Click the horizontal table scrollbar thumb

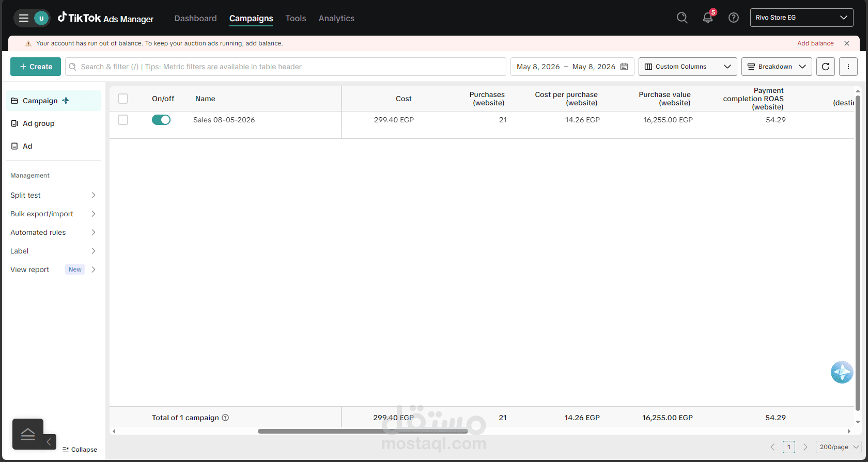coord(363,431)
